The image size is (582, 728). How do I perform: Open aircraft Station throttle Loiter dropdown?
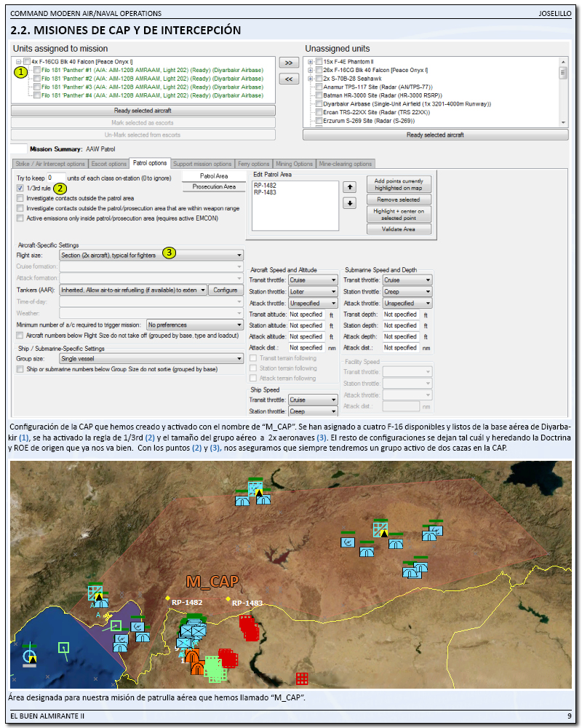pos(313,292)
